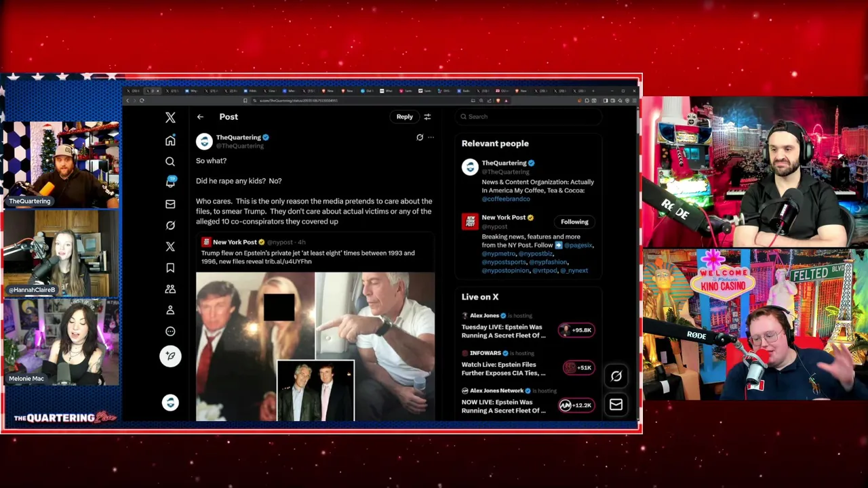The height and width of the screenshot is (488, 868).
Task: Click Grok explain icon on TheQuartering post
Action: 420,138
